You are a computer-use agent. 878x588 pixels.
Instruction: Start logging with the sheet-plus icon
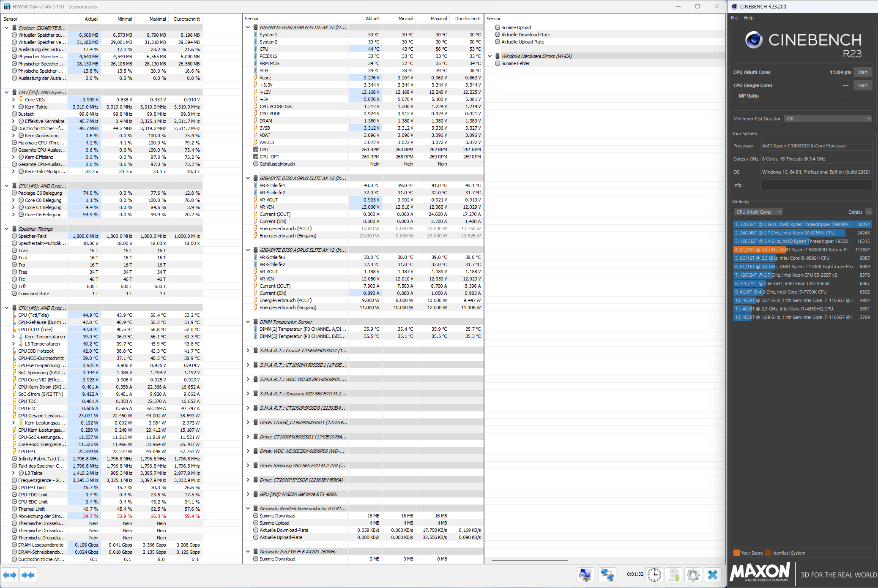674,574
